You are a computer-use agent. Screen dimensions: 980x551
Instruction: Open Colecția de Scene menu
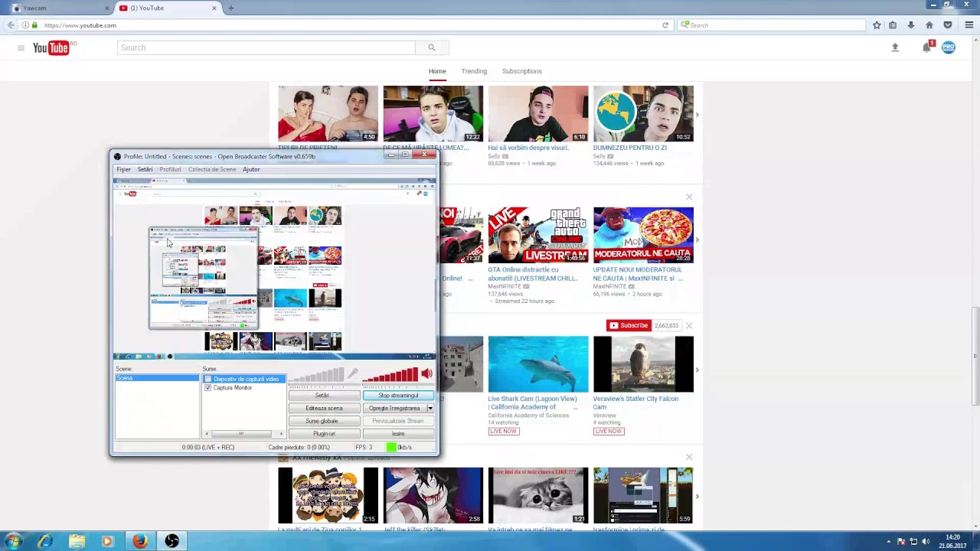(x=212, y=169)
